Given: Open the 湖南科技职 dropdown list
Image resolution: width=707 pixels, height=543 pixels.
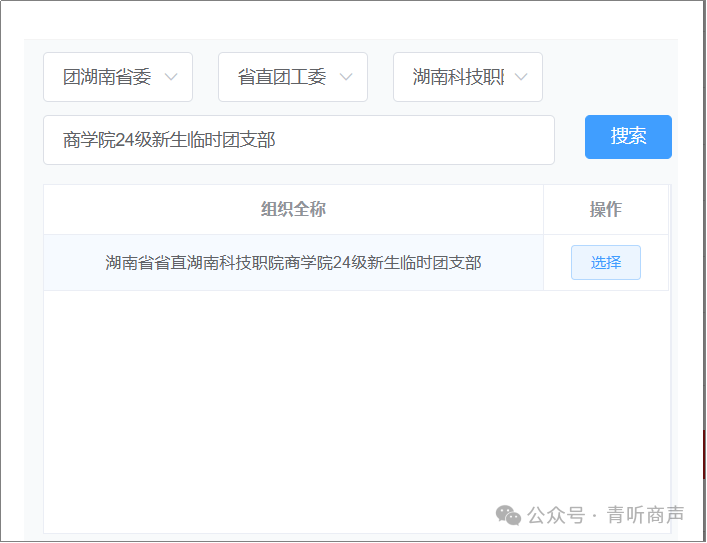Looking at the screenshot, I should (458, 78).
